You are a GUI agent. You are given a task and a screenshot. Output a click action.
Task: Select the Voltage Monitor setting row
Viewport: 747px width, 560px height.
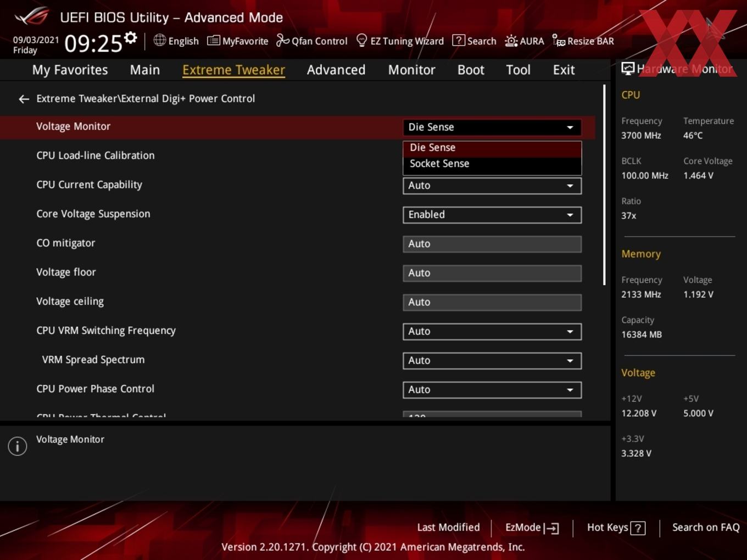[297, 127]
